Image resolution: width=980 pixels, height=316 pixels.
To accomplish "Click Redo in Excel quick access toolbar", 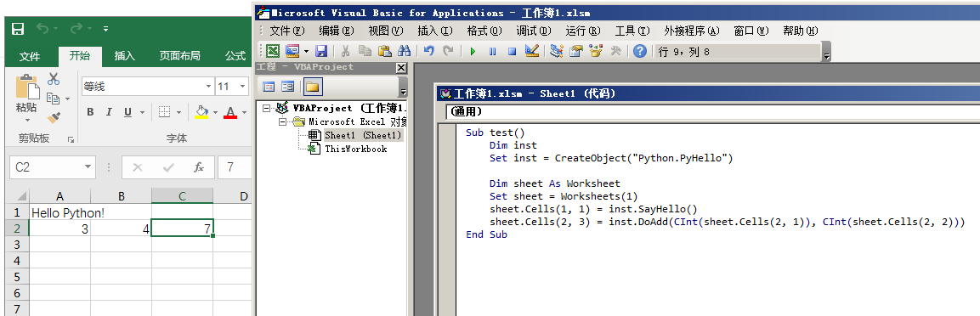I will click(76, 29).
